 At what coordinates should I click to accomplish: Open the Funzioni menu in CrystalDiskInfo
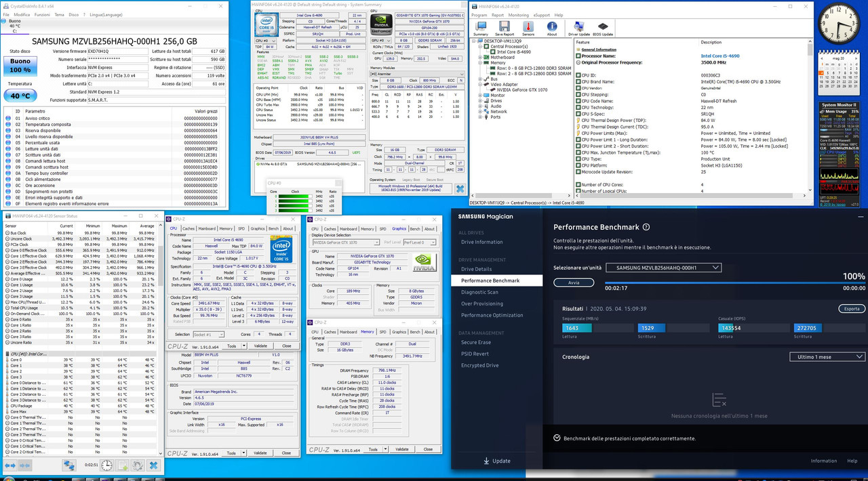[42, 14]
